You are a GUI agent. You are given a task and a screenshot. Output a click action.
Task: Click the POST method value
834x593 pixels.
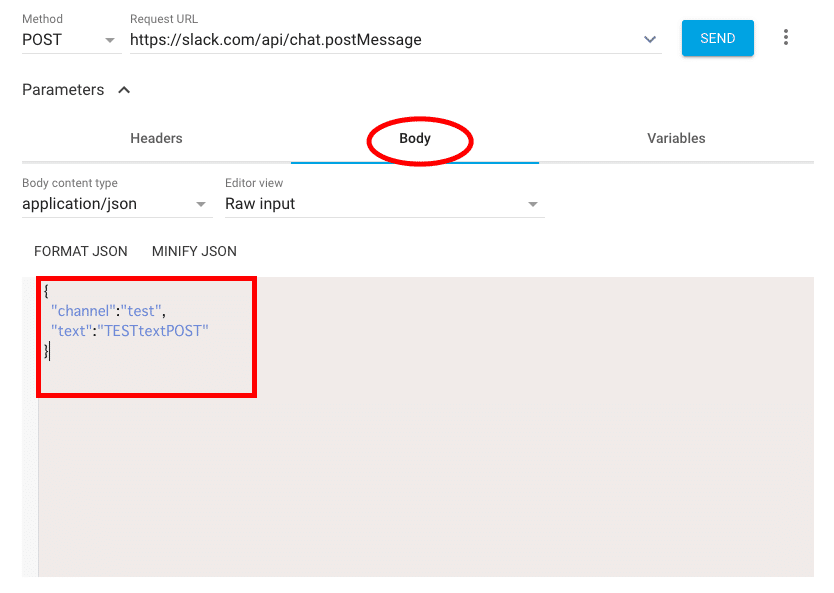tap(43, 40)
